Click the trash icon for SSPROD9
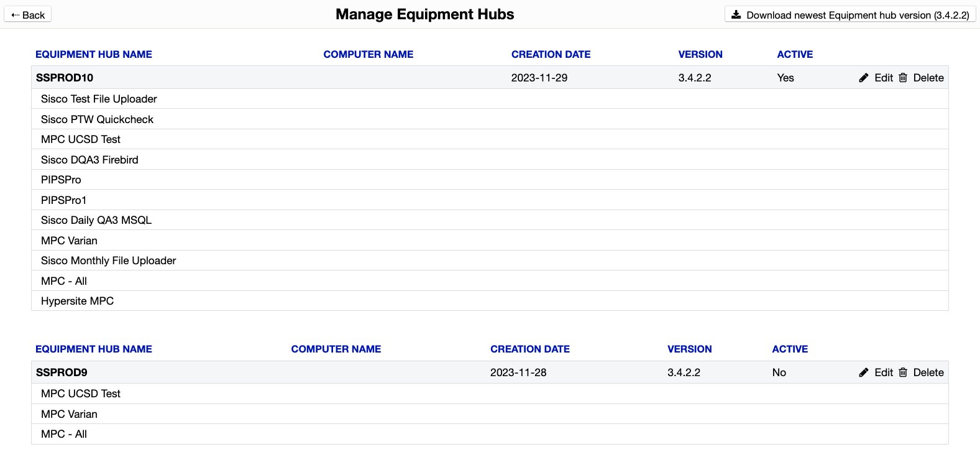The height and width of the screenshot is (452, 980). coord(903,372)
